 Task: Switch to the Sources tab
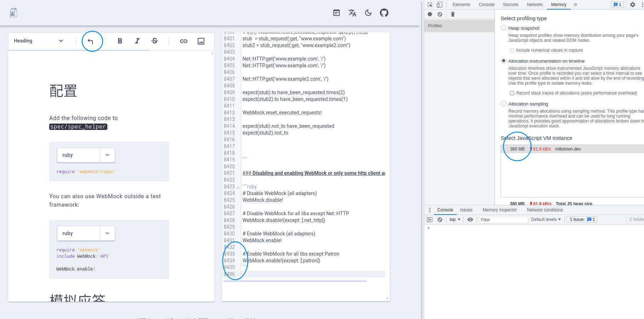(x=510, y=5)
